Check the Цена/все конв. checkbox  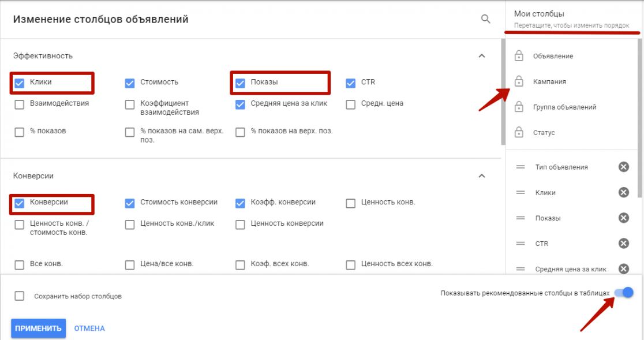(130, 265)
